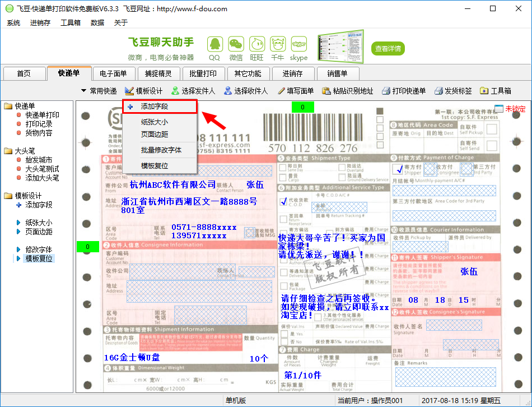The height and width of the screenshot is (407, 532).
Task: Click the 单机版 status bar entry
Action: tap(236, 400)
